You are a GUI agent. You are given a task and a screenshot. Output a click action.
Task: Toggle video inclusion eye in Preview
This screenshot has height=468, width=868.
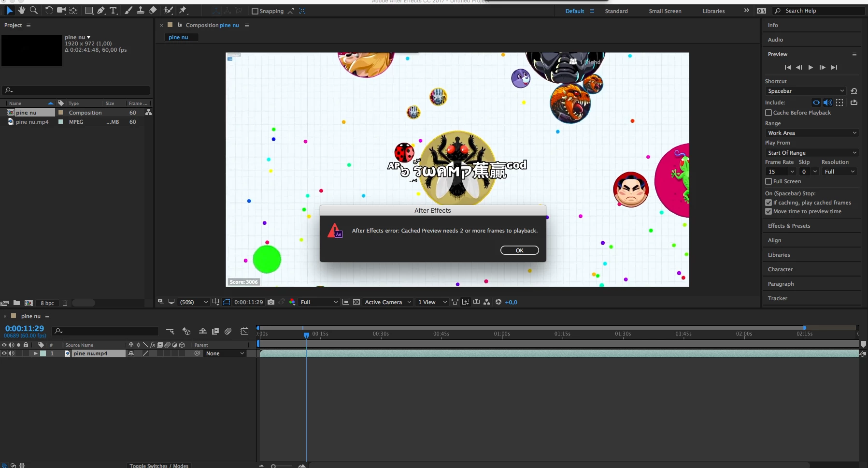[x=816, y=102]
